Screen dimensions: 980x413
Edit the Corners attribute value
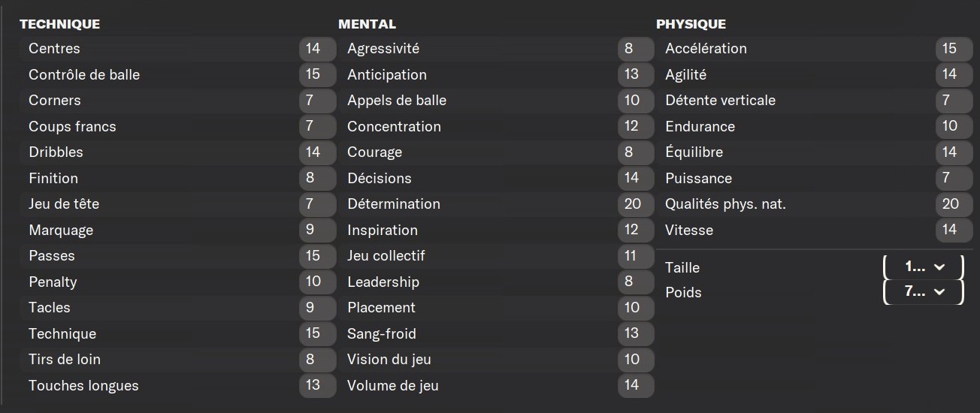point(317,100)
